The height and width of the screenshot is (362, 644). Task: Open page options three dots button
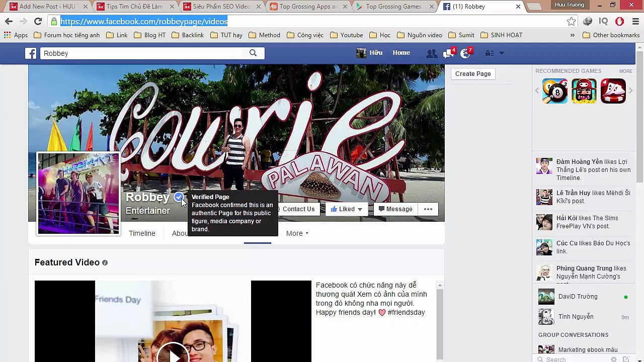click(428, 209)
